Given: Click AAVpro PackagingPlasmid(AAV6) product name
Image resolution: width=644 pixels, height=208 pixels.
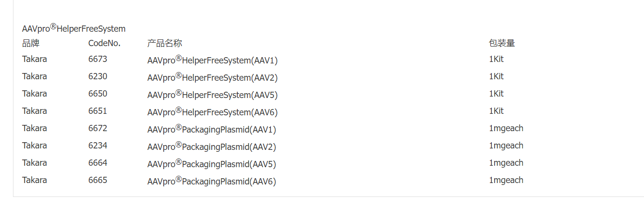Looking at the screenshot, I should tap(211, 182).
